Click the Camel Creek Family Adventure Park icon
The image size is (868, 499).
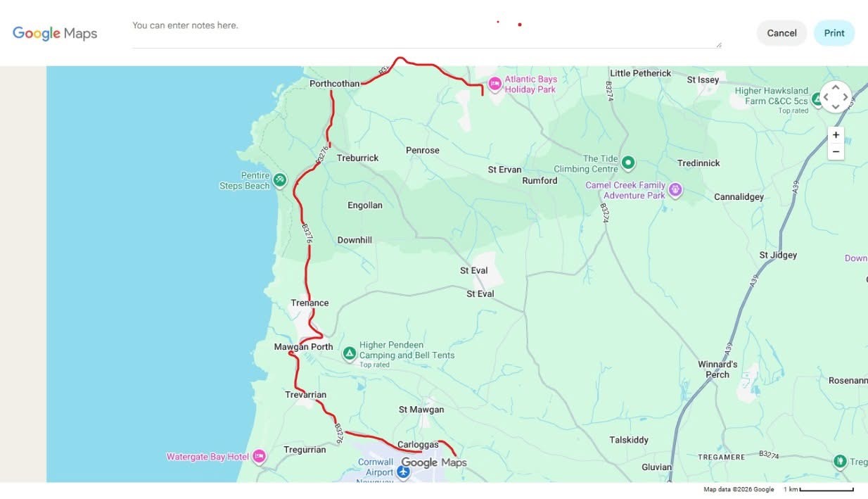click(675, 190)
